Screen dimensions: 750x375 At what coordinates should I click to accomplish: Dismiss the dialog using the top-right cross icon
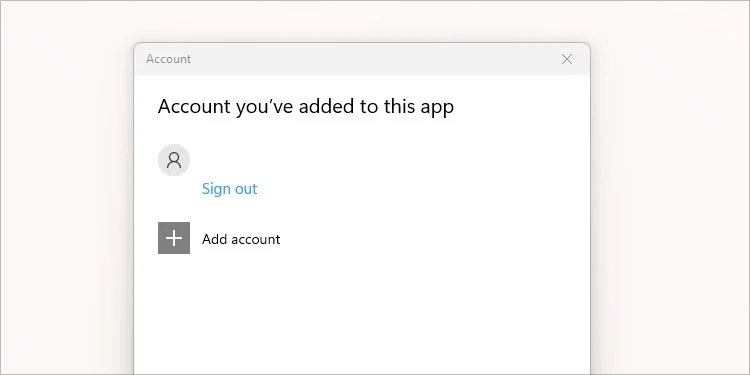point(567,59)
